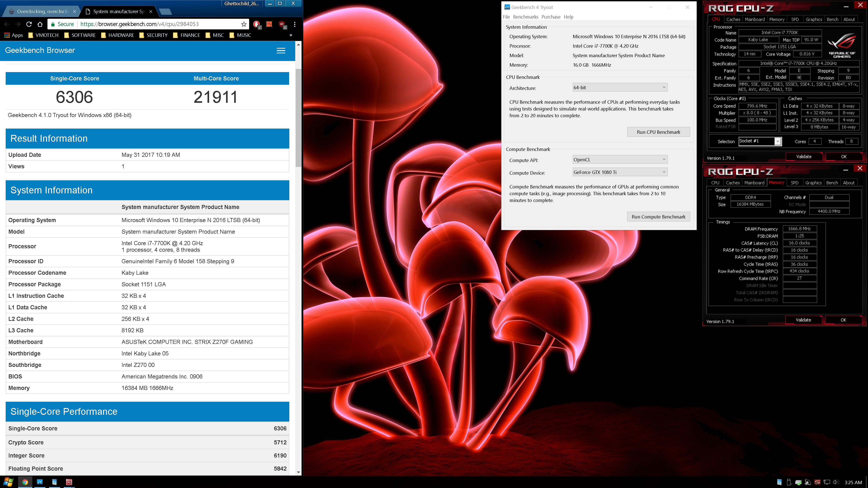Reload the Geekbench results page
Viewport: 868px width, 488px height.
(x=29, y=24)
